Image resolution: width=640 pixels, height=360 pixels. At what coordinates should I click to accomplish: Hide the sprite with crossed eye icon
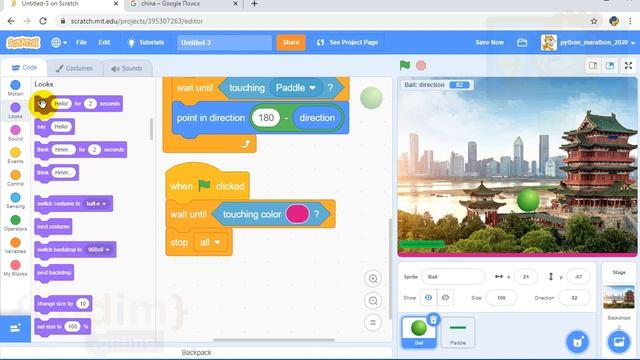(445, 298)
